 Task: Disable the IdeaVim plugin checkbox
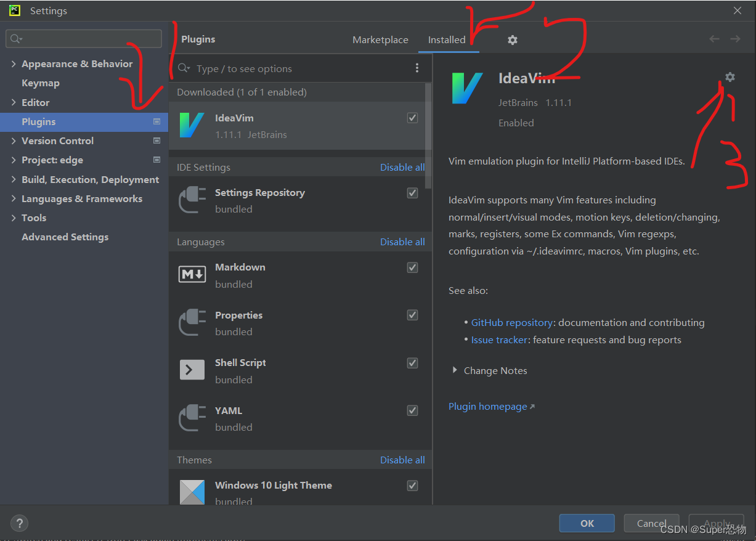[412, 118]
